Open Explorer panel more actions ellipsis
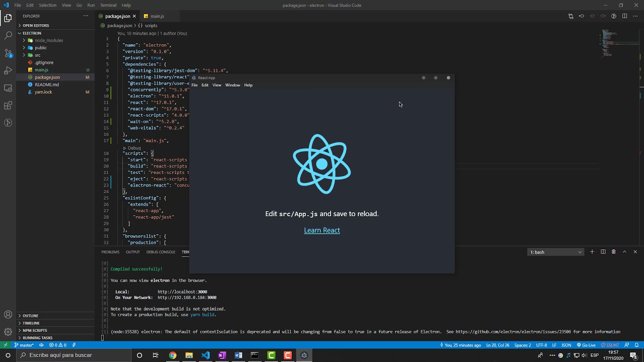This screenshot has width=644, height=362. 86,16
